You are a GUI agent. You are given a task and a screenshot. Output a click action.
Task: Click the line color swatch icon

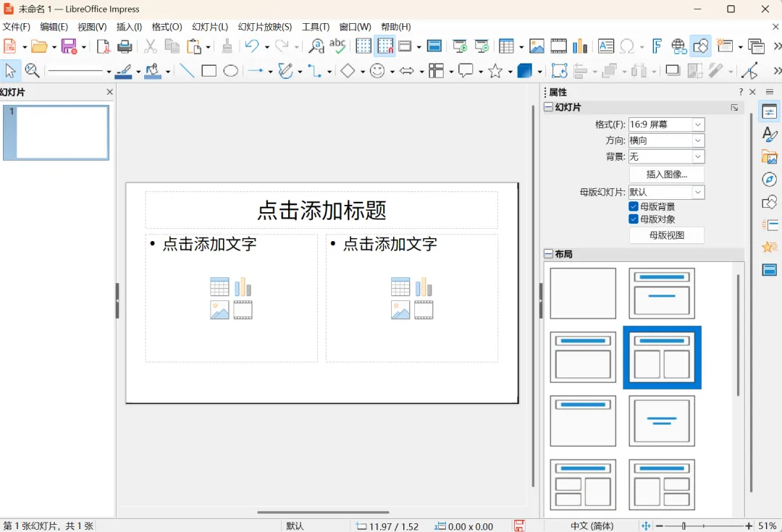pos(124,72)
